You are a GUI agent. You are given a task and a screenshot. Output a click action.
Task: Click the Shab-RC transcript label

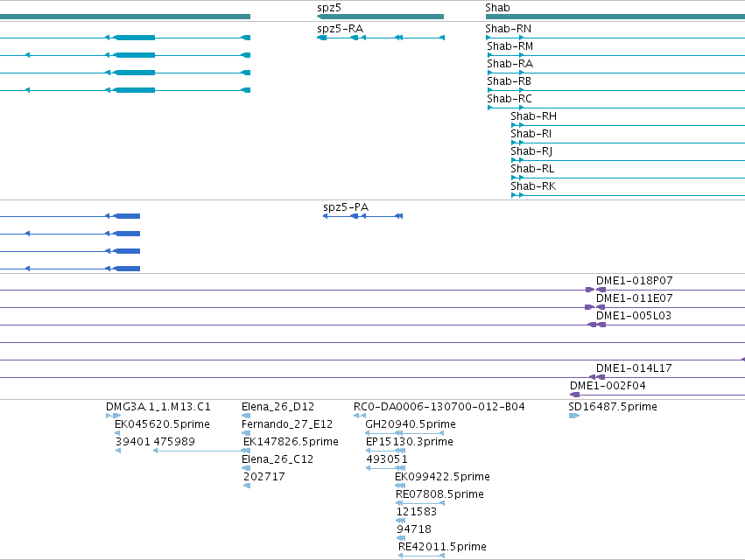click(x=510, y=99)
